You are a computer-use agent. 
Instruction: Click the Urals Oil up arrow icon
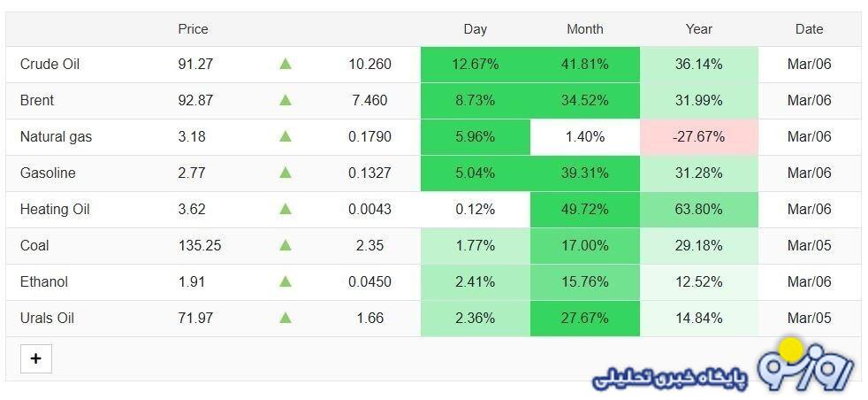[285, 318]
